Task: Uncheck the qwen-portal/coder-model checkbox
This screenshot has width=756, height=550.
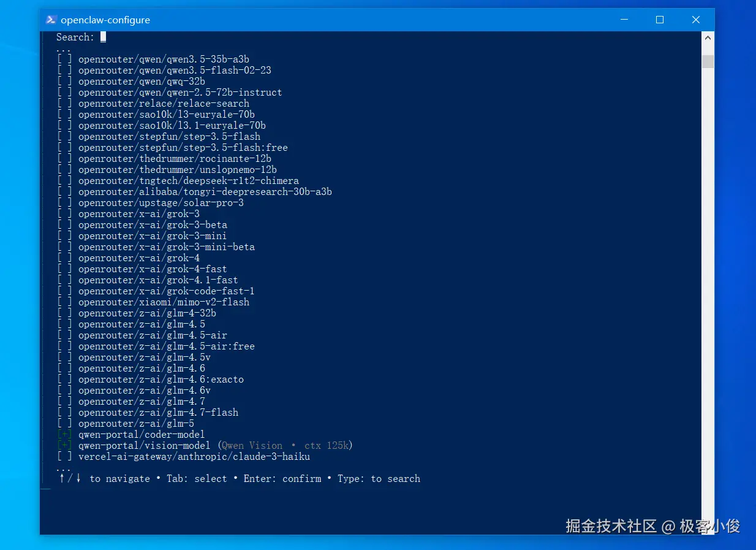Action: pyautogui.click(x=64, y=435)
